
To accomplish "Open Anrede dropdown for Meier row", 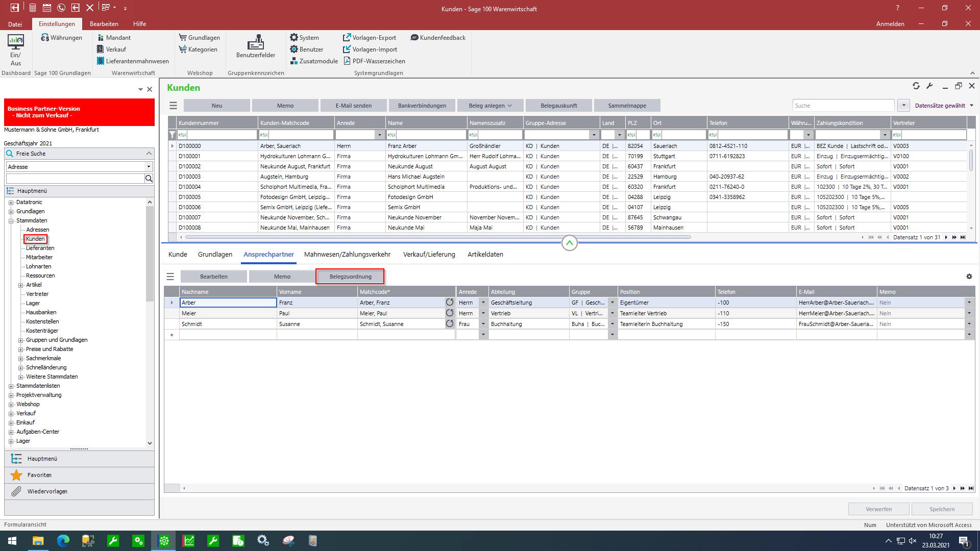I will (x=483, y=313).
